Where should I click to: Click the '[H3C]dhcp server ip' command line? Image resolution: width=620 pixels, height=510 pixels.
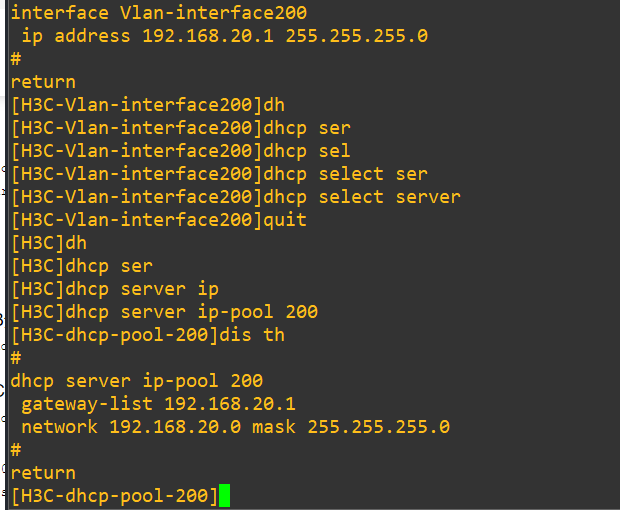click(x=115, y=289)
